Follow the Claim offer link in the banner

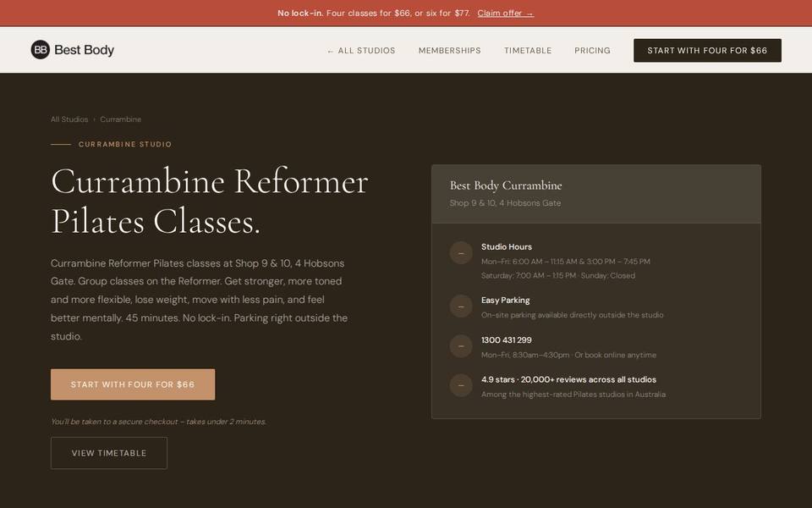[506, 13]
